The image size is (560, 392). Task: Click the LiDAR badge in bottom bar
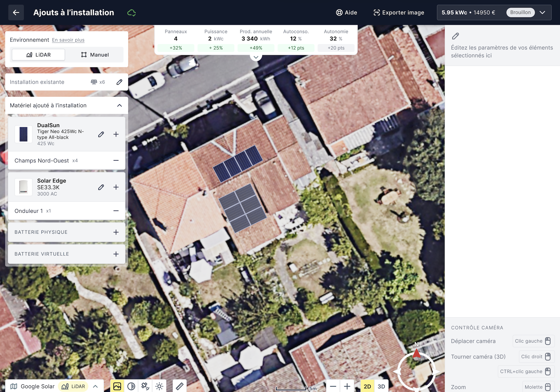click(x=73, y=386)
